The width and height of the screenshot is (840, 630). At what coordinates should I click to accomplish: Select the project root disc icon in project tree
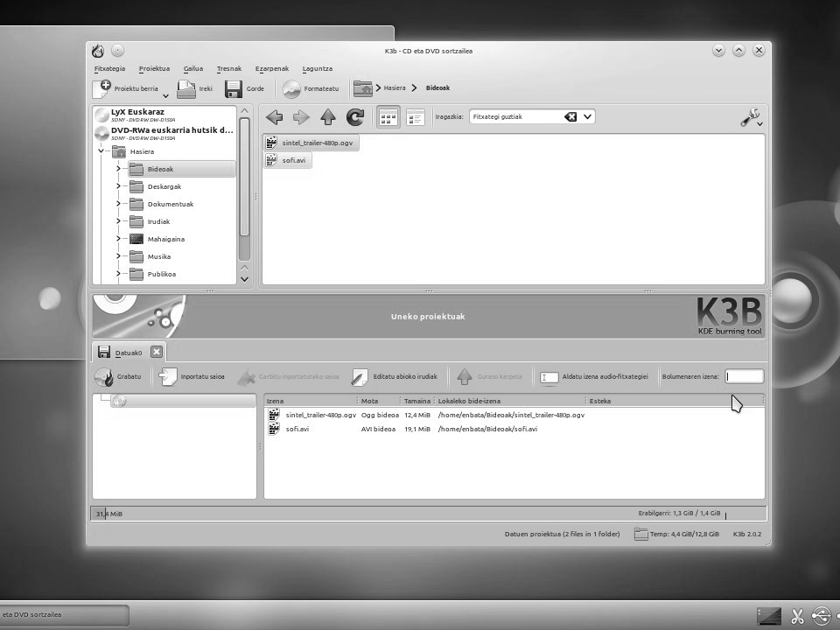pyautogui.click(x=120, y=401)
